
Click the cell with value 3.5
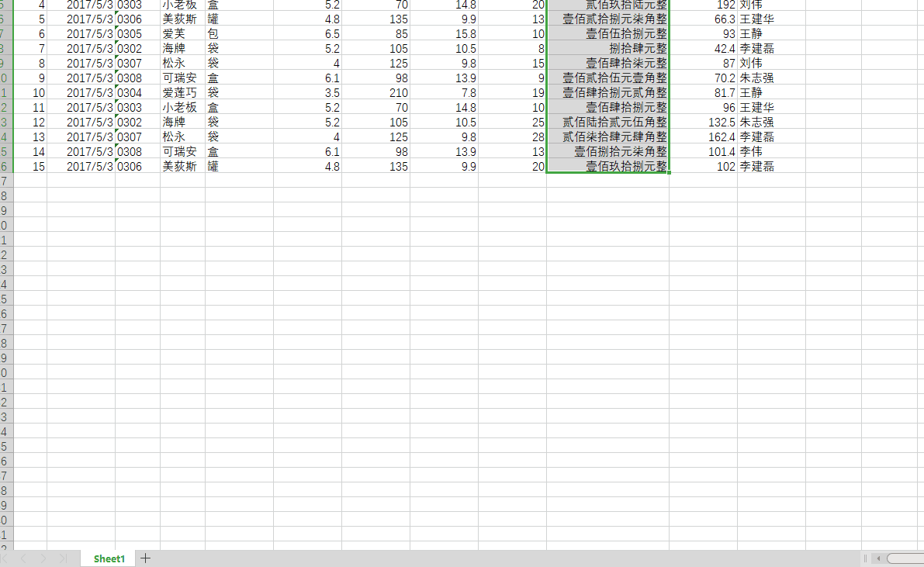point(307,92)
